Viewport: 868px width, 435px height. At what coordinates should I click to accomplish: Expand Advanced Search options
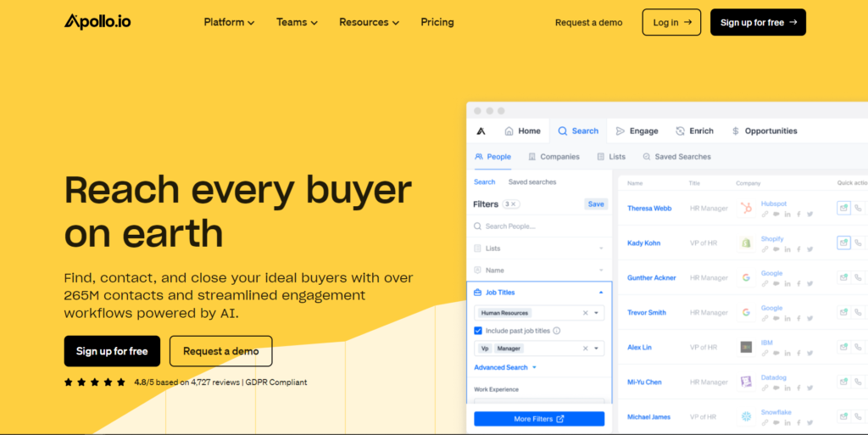(x=505, y=367)
